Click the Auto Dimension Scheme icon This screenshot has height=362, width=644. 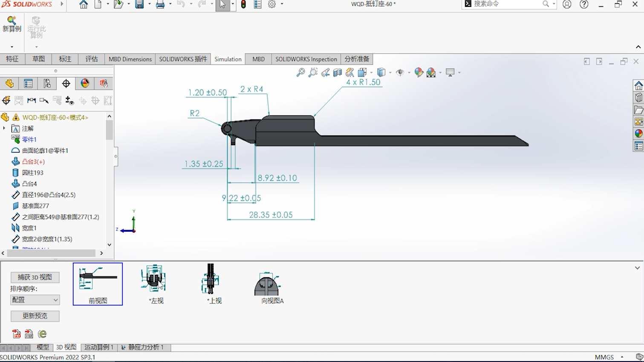(x=6, y=101)
